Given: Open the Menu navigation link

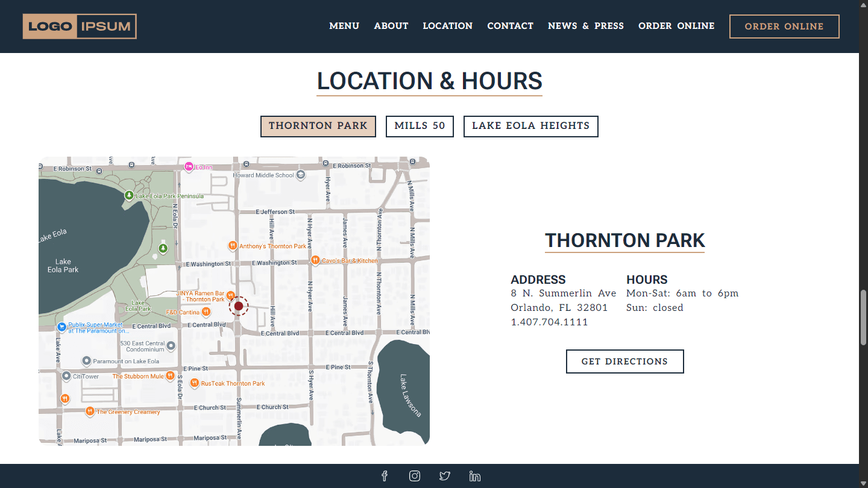Looking at the screenshot, I should pos(344,26).
